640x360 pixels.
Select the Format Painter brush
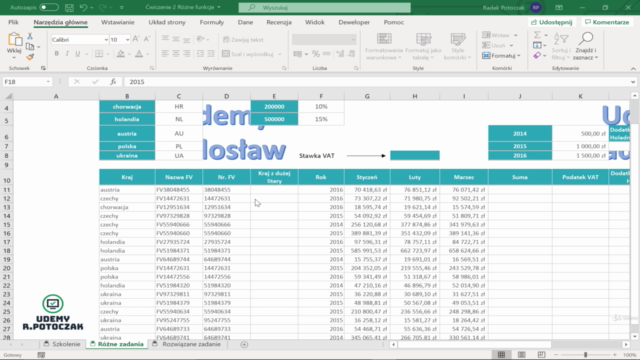click(30, 57)
